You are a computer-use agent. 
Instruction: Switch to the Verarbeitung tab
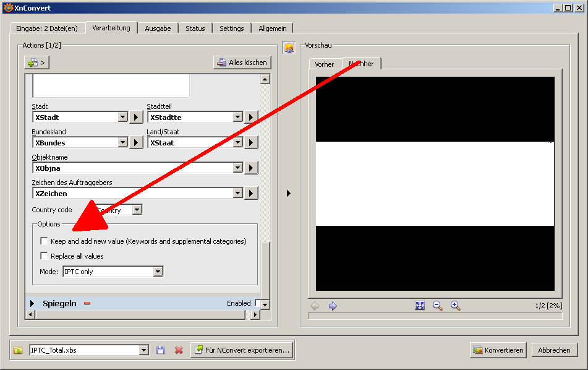(111, 28)
